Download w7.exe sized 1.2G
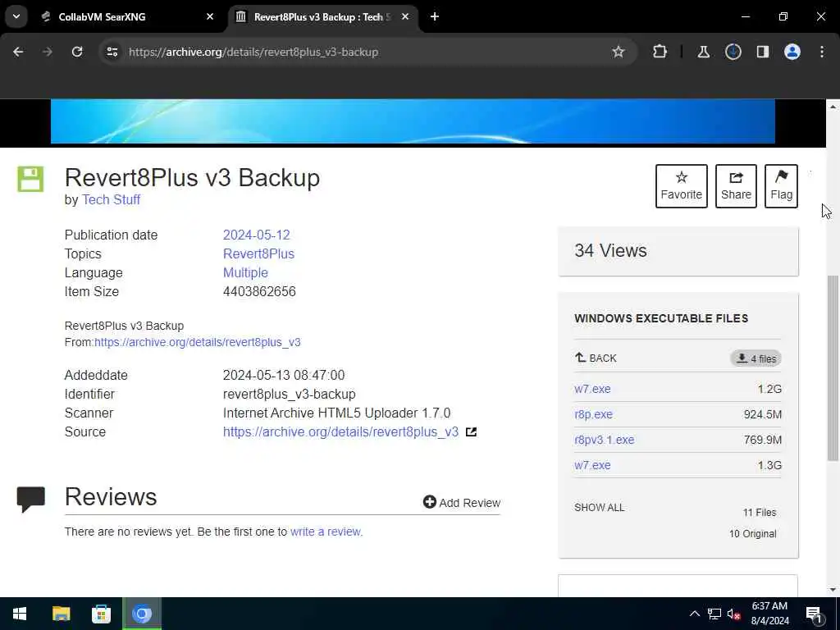Screen dimensions: 840x630 (592, 389)
